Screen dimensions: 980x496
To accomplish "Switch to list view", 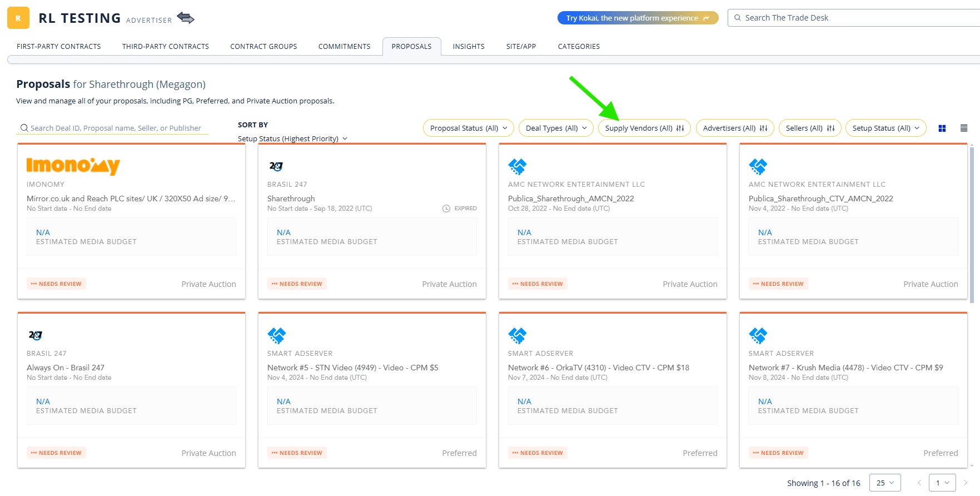I will (964, 128).
